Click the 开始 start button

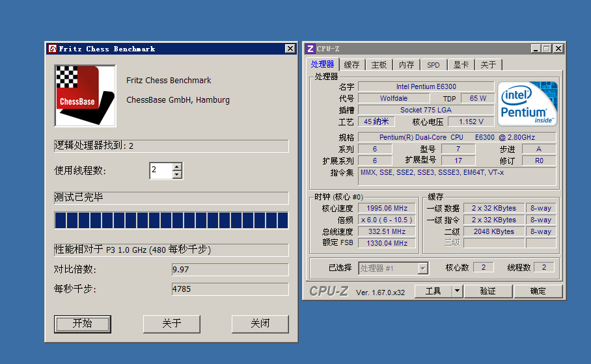click(x=83, y=324)
